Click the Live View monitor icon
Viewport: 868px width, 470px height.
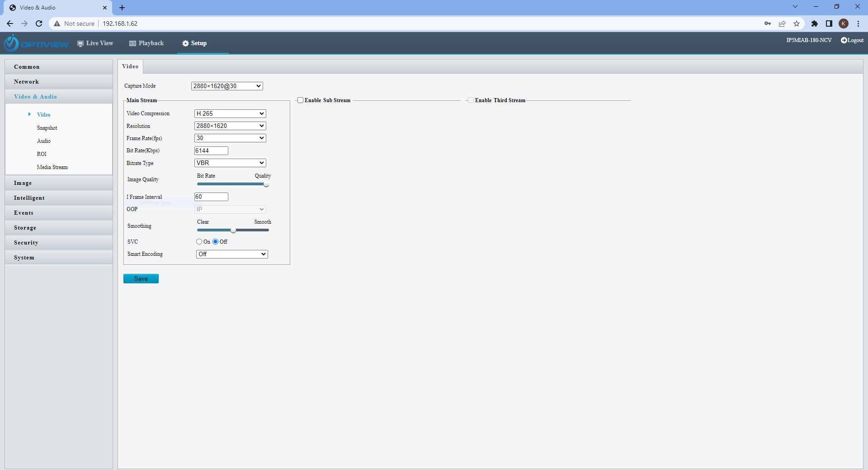80,43
